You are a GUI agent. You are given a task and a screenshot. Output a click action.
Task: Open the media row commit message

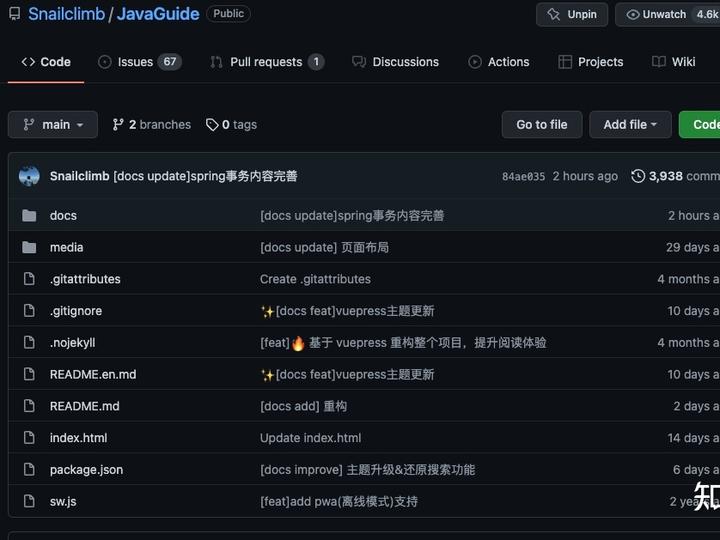point(324,248)
